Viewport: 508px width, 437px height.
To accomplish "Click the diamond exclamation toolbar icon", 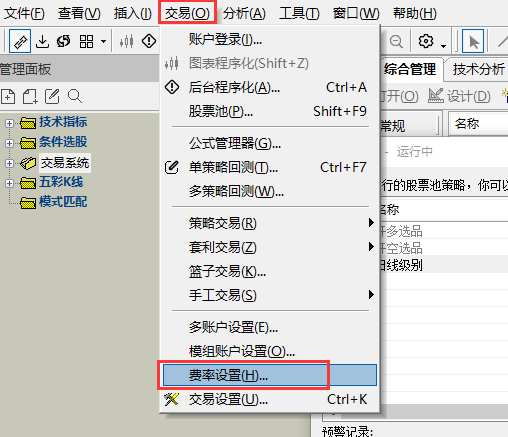I will 149,41.
